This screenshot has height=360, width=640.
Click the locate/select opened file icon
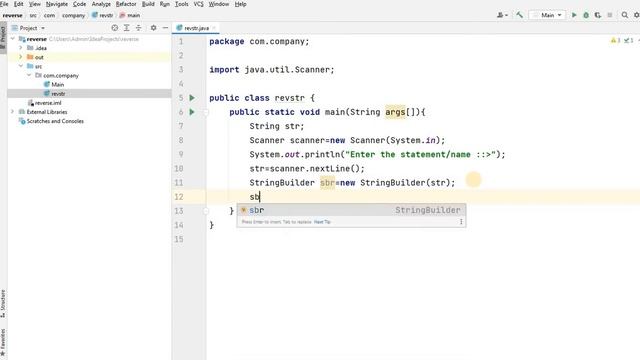tap(115, 28)
